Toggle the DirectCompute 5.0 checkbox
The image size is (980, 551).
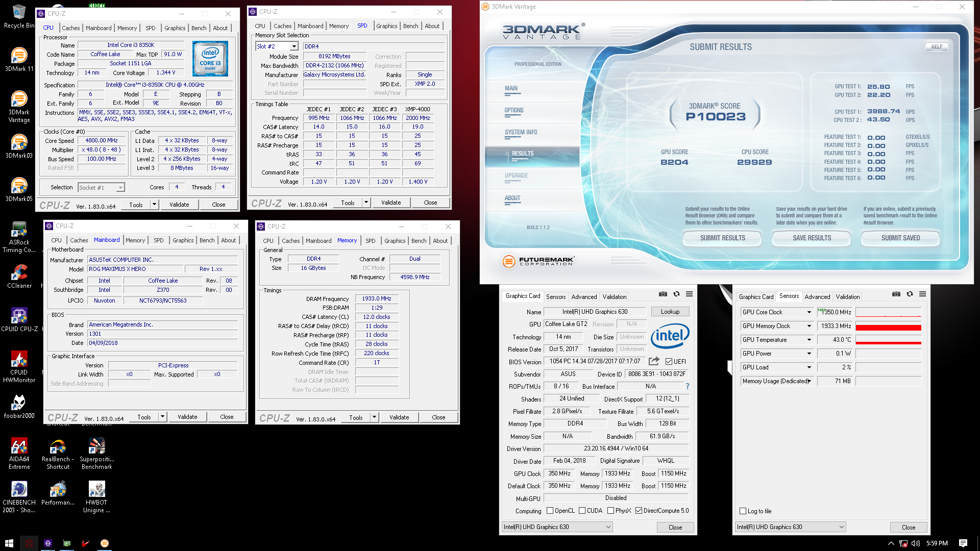pyautogui.click(x=639, y=510)
